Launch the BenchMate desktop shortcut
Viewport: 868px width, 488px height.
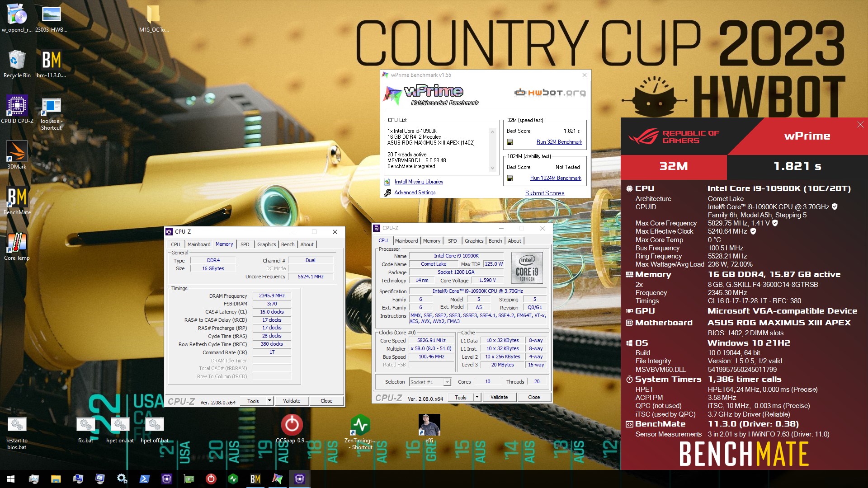17,200
